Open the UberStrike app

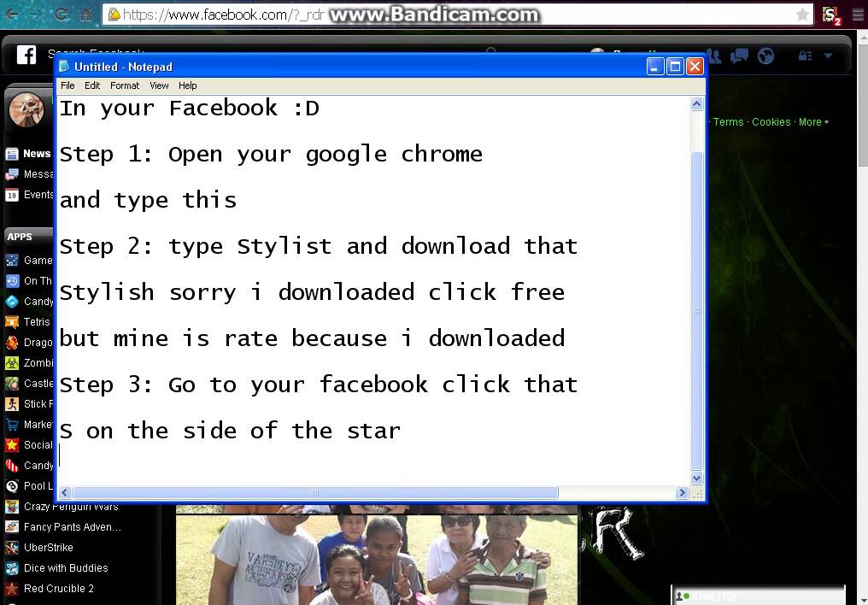[x=38, y=548]
